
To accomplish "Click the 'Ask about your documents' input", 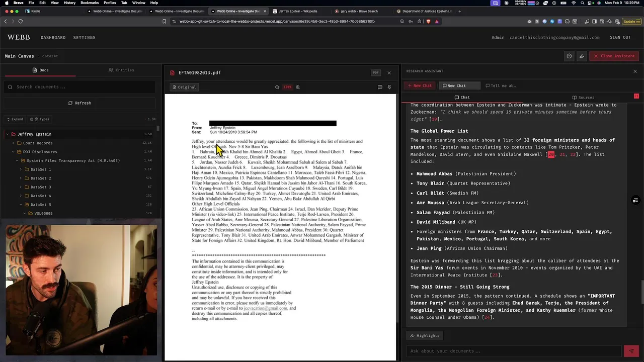I will pos(513,351).
